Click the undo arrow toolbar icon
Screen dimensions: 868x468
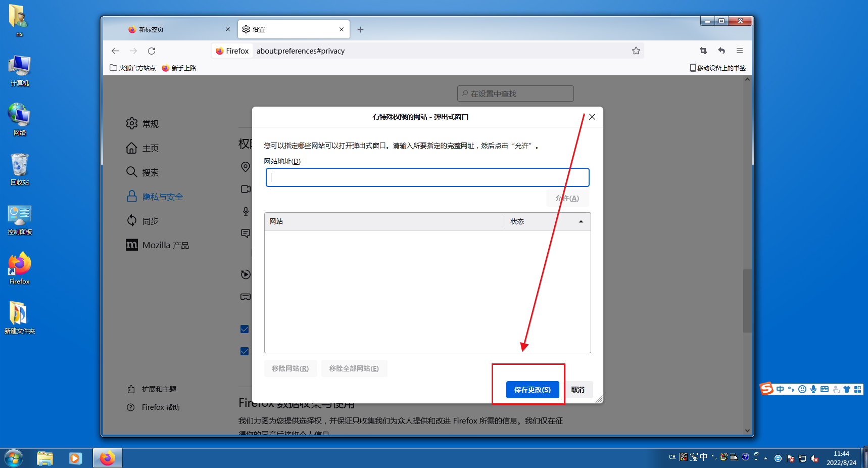click(x=721, y=51)
